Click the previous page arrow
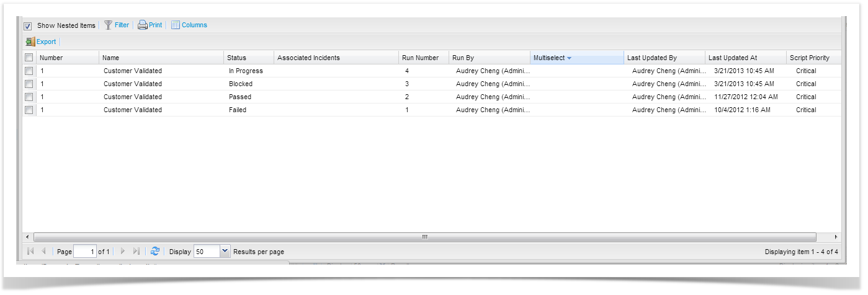 43,252
